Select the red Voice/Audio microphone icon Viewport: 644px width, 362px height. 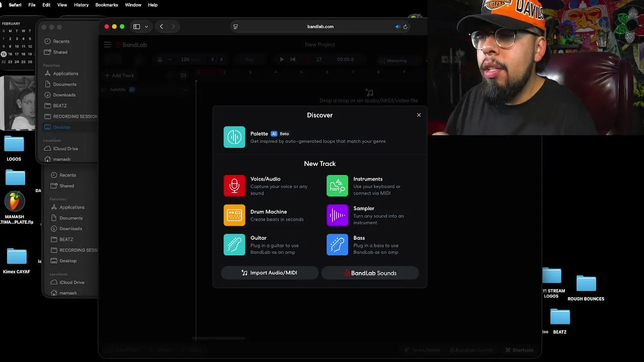[x=234, y=186]
